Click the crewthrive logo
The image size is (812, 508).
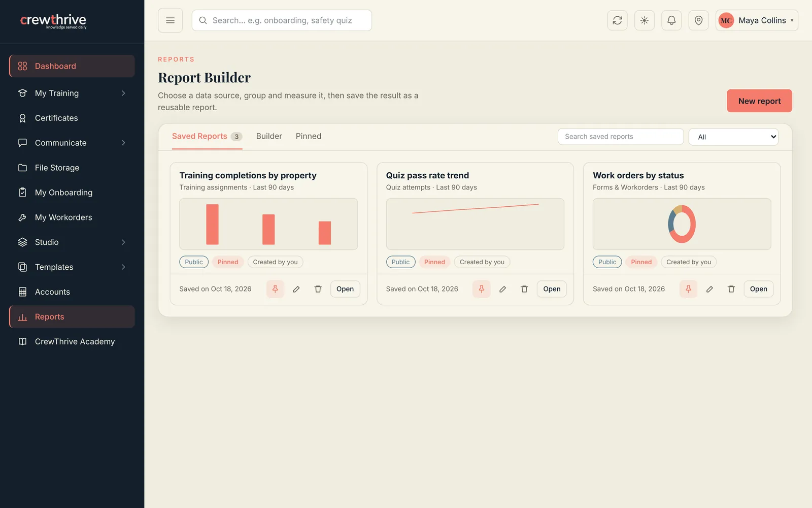tap(53, 21)
